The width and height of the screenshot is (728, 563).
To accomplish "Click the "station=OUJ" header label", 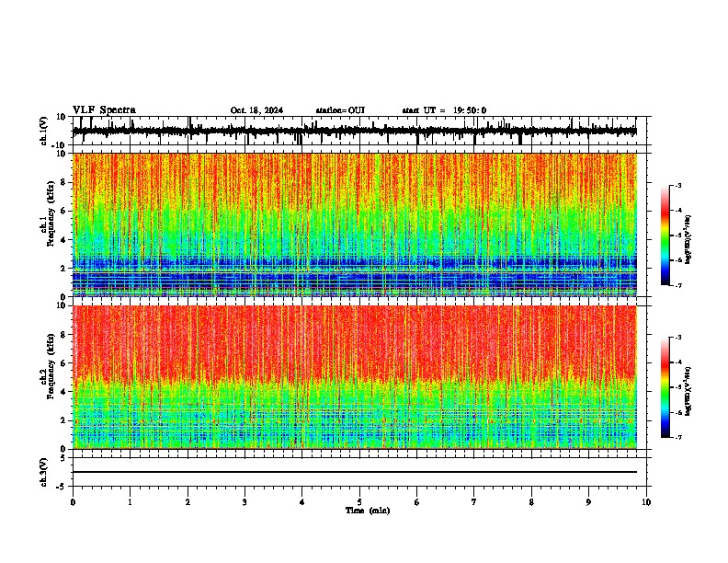I will [340, 110].
